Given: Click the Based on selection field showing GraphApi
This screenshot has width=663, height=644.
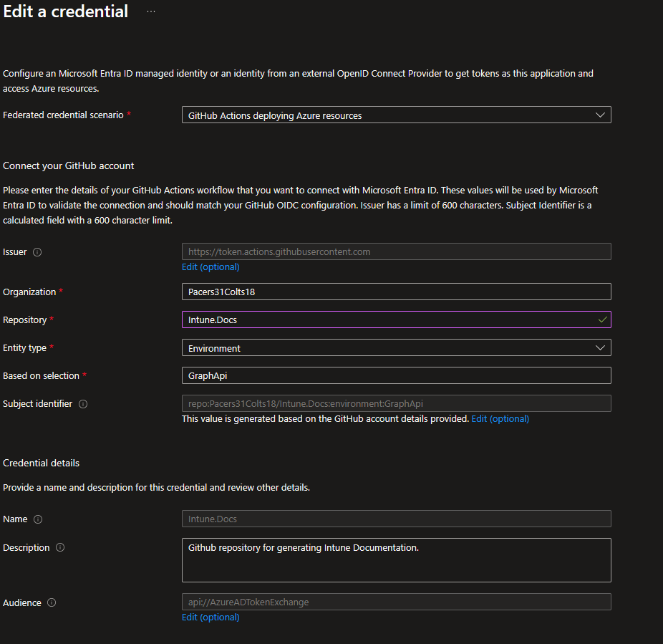Looking at the screenshot, I should pos(396,375).
